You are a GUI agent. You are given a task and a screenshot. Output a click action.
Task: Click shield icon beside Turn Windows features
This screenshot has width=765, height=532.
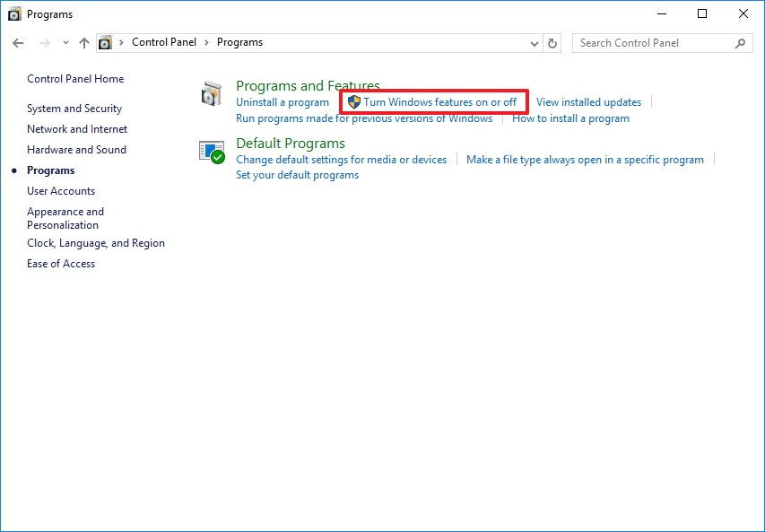[x=354, y=102]
